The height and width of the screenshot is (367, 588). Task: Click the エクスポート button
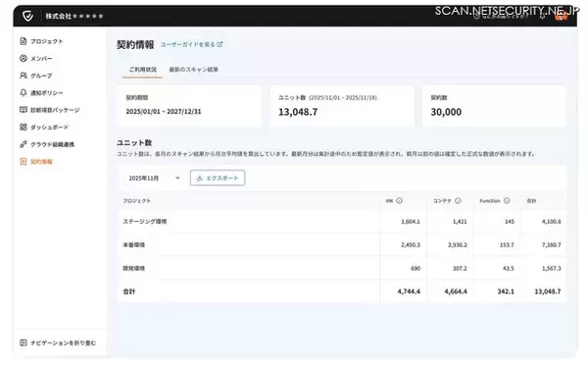coord(218,178)
